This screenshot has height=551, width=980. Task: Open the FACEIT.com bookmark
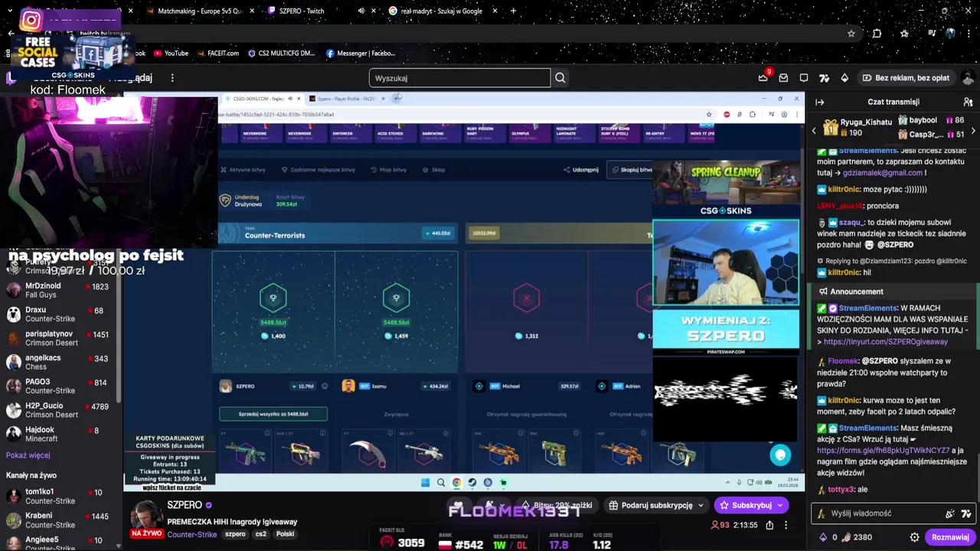(x=217, y=53)
